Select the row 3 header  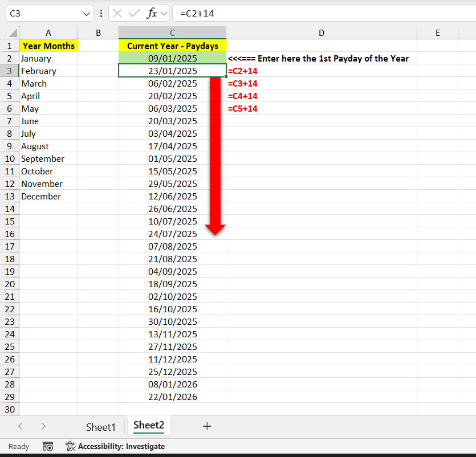10,71
